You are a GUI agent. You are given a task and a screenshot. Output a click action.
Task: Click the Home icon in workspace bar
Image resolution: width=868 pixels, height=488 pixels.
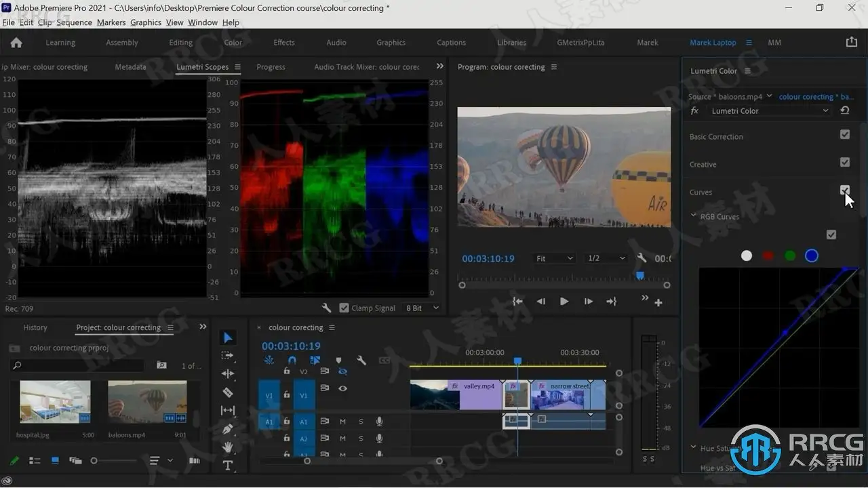tap(16, 42)
